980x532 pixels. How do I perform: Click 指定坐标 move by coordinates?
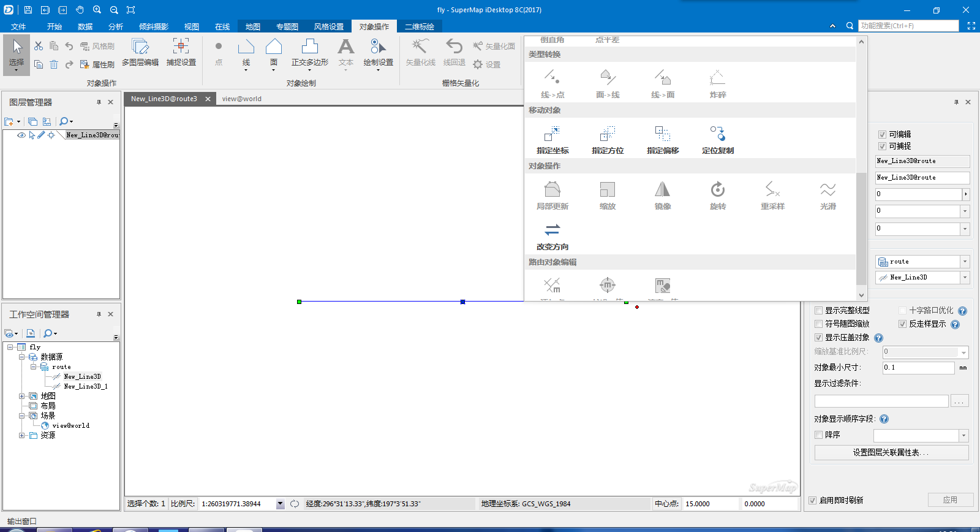pyautogui.click(x=552, y=140)
